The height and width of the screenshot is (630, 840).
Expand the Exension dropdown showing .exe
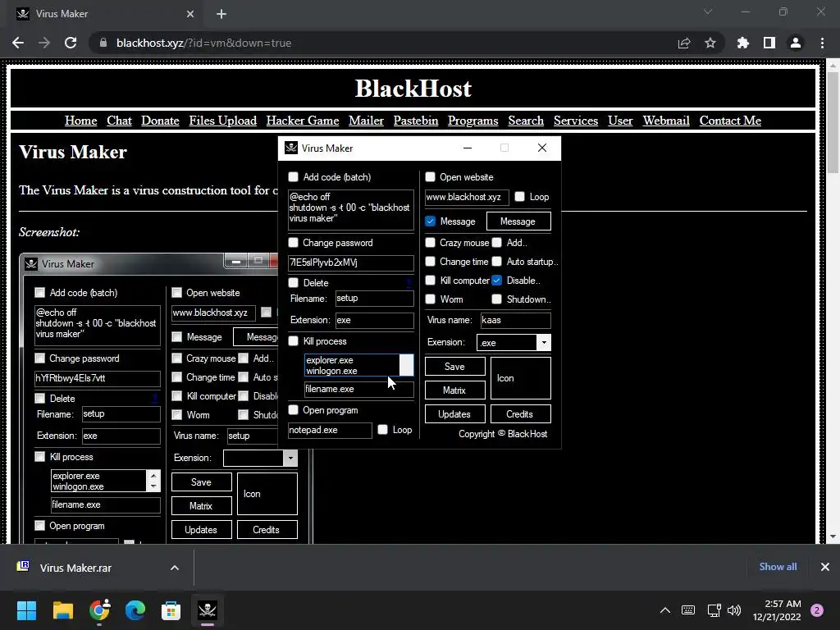[544, 342]
